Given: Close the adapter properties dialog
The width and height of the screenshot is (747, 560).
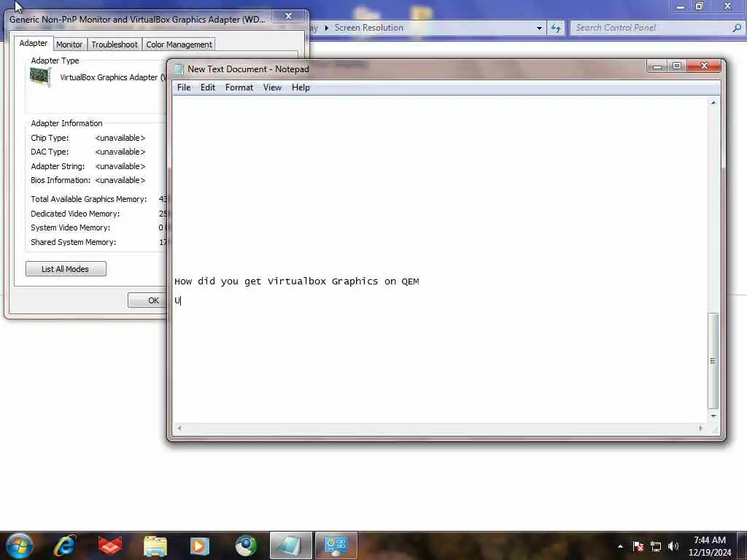Looking at the screenshot, I should coord(288,16).
